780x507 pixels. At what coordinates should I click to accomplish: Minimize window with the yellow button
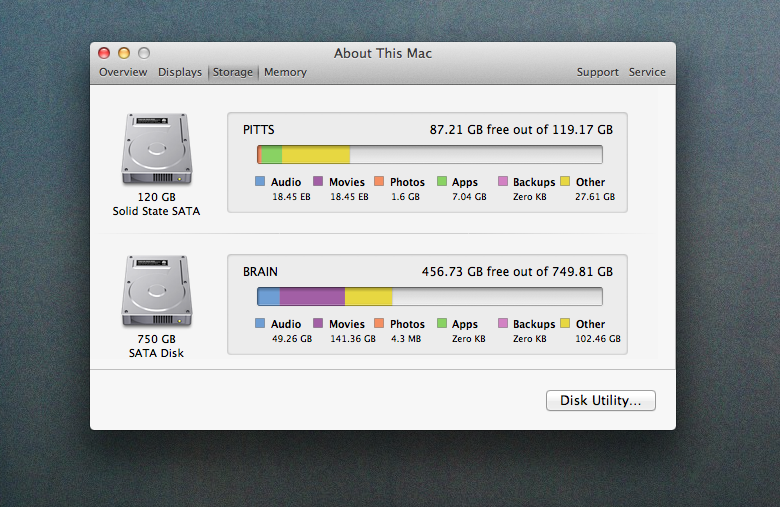pos(124,53)
